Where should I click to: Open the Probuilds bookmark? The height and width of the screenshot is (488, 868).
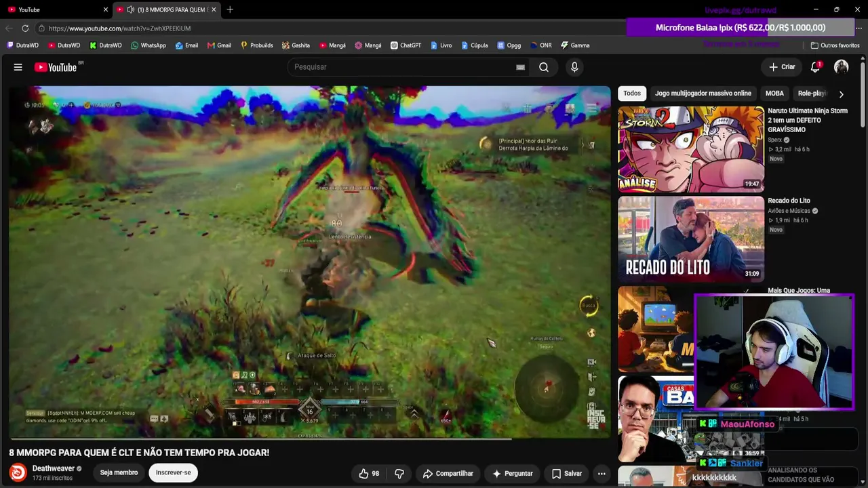(257, 45)
